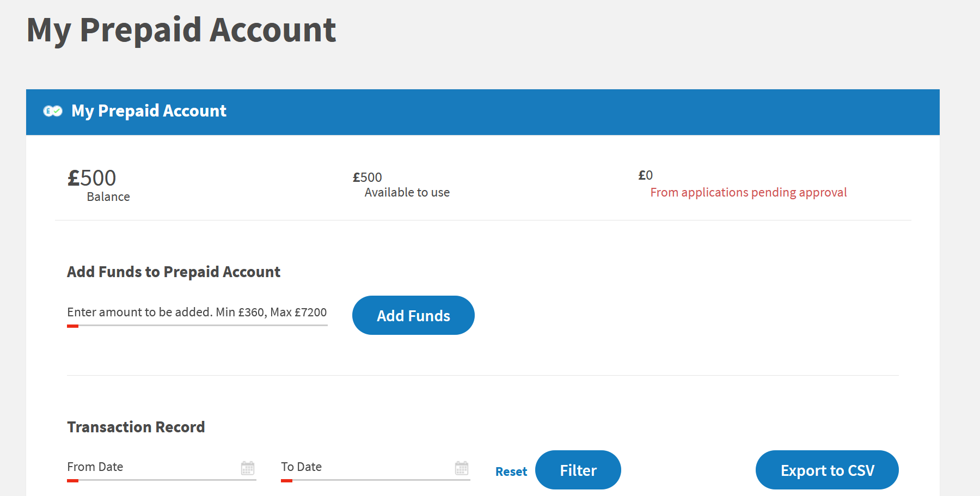Open the From Date calendar picker icon
Viewport: 980px width, 496px height.
pos(248,468)
